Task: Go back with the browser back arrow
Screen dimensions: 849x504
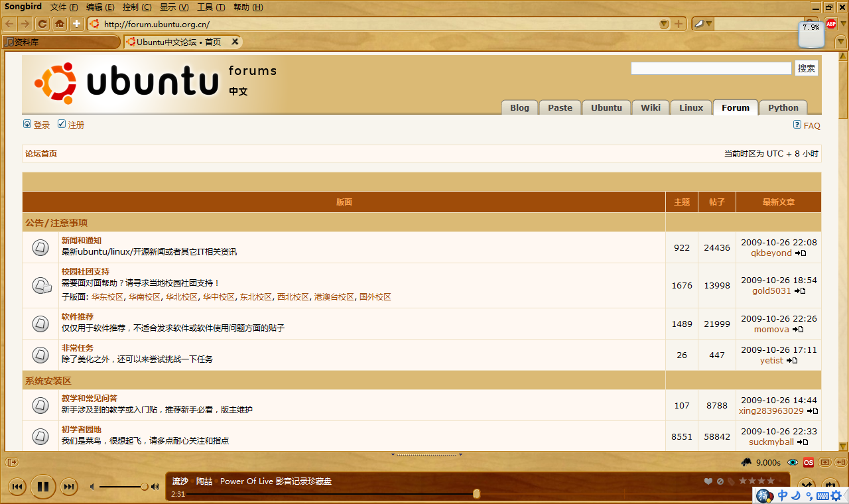Action: 10,24
